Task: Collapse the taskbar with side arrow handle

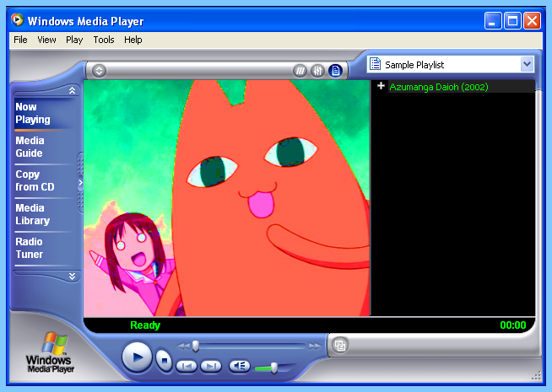Action: (81, 182)
